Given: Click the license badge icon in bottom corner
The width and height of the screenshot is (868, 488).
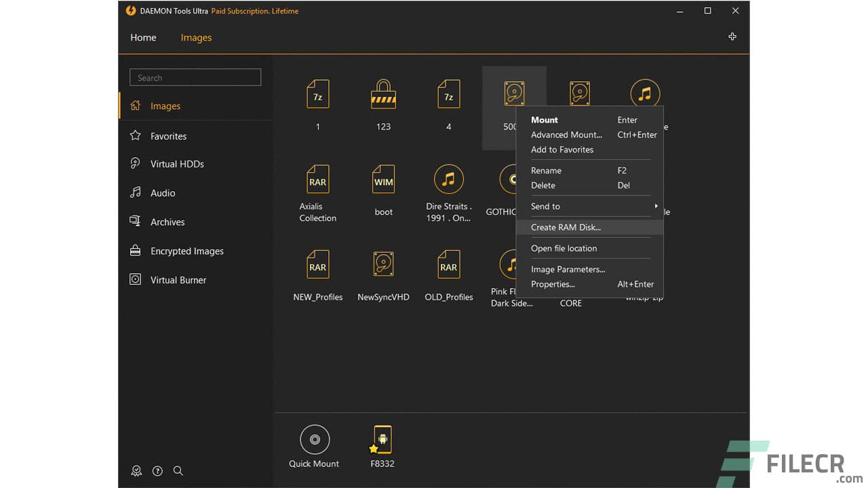Looking at the screenshot, I should pyautogui.click(x=136, y=470).
